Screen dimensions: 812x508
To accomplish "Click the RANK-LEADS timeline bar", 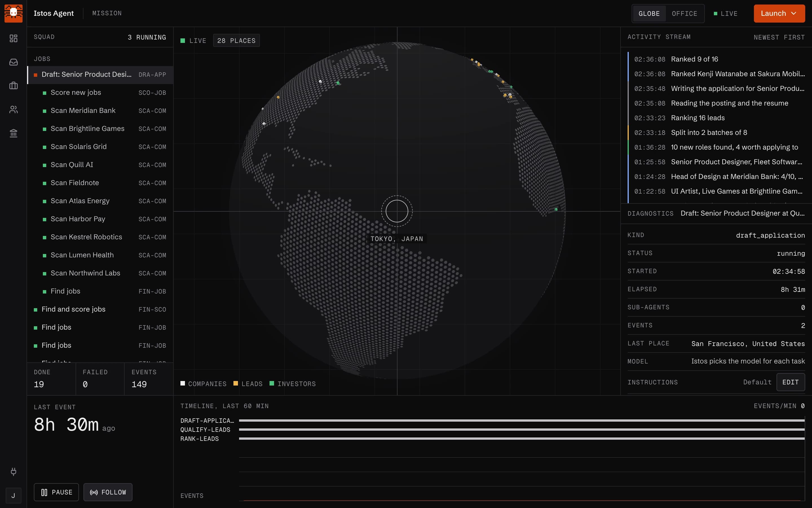I will pyautogui.click(x=522, y=439).
